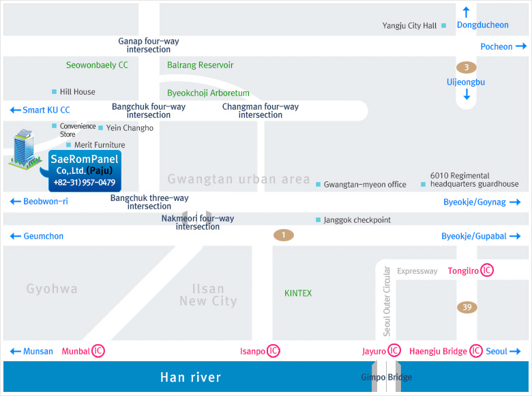
Task: Click the Janggok checkpoint text
Action: pos(357,220)
